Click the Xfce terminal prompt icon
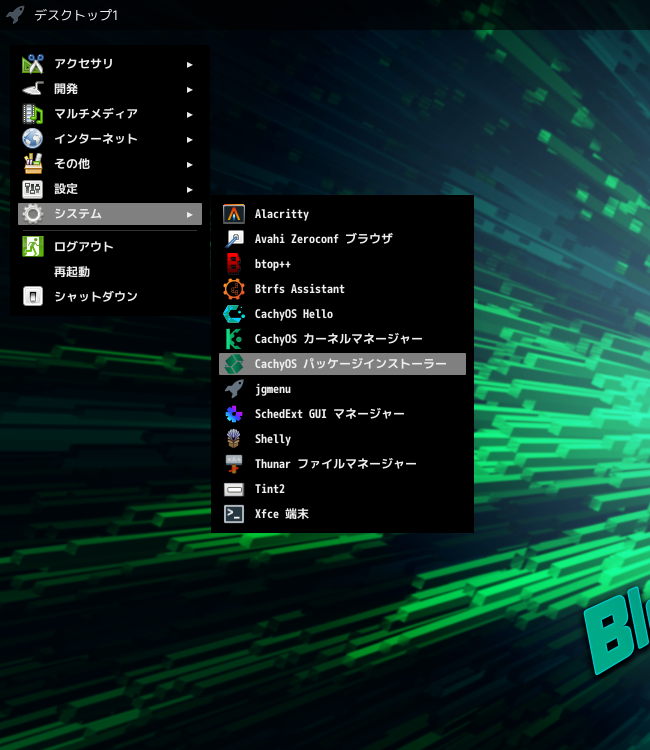The height and width of the screenshot is (750, 650). pyautogui.click(x=234, y=514)
